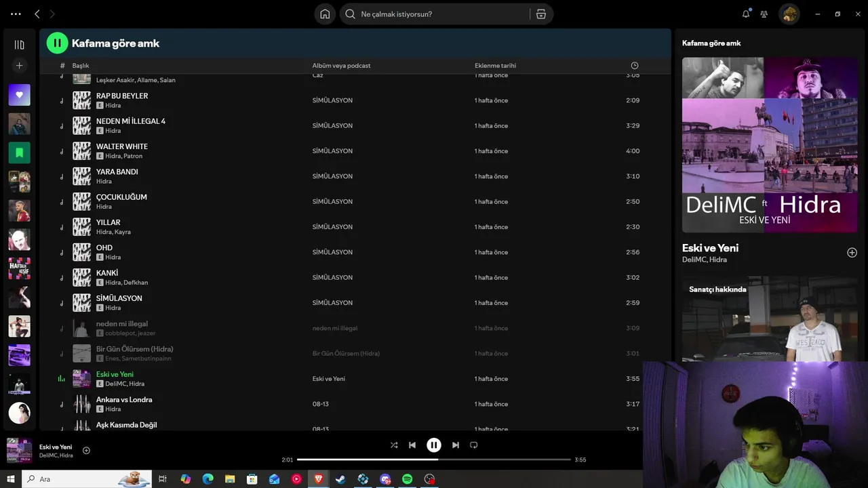Image resolution: width=868 pixels, height=488 pixels.
Task: Open the Friend Activity icon
Action: click(x=764, y=14)
